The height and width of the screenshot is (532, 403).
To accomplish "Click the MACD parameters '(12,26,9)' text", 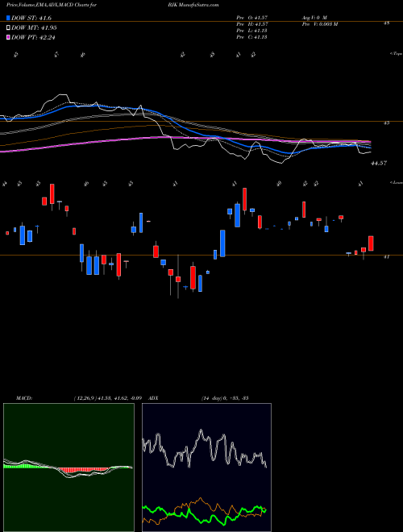I will pos(84,398).
